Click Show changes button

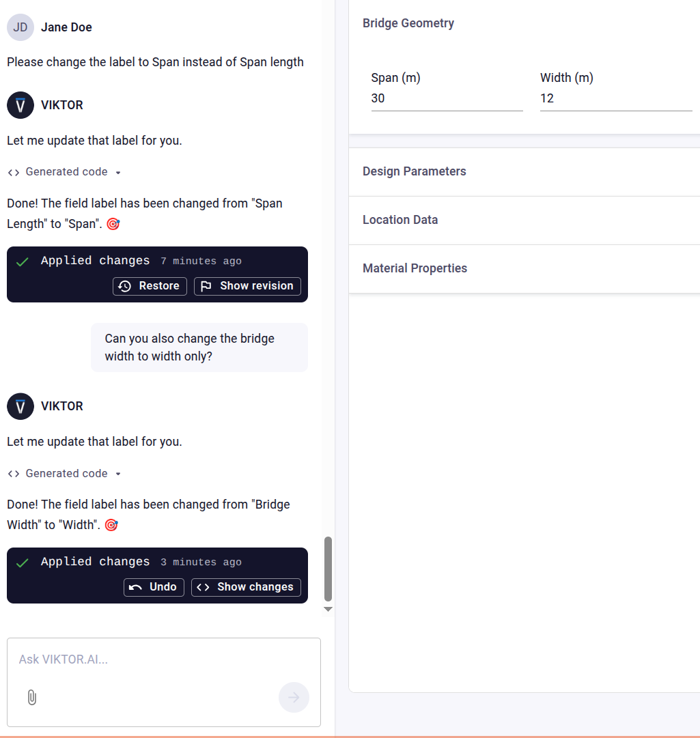click(x=246, y=587)
